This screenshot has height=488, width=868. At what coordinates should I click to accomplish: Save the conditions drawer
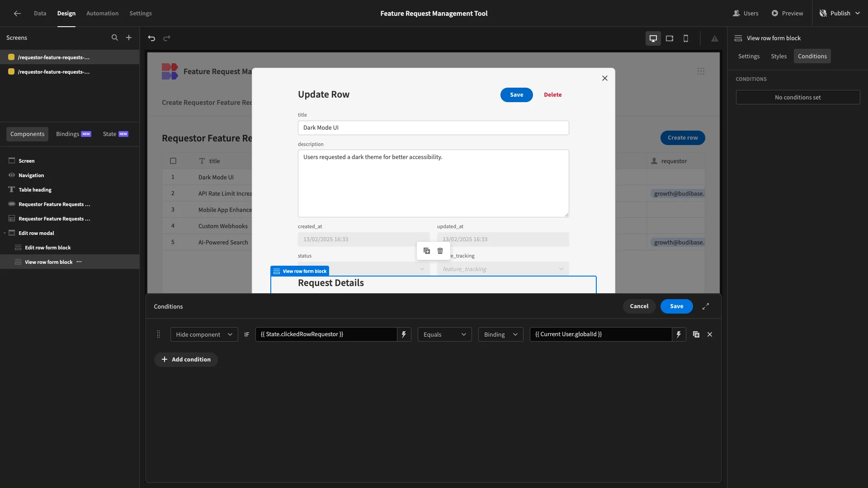click(676, 306)
